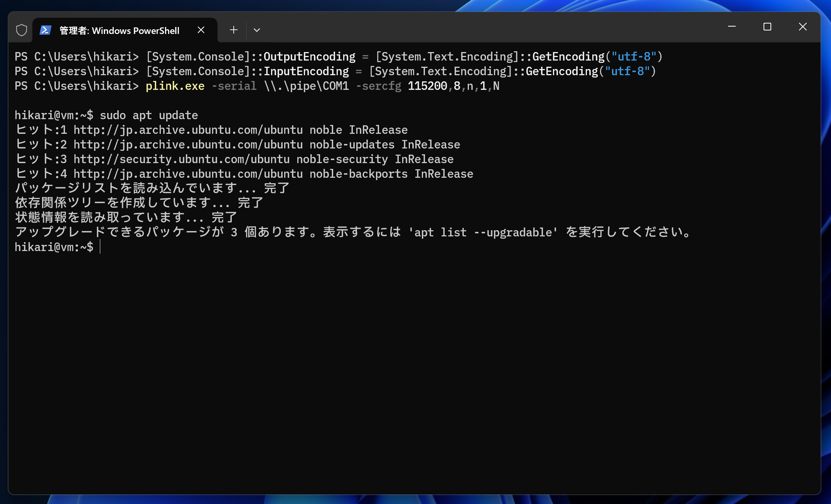The image size is (831, 504).
Task: Click the 115200 baud rate value
Action: click(x=426, y=86)
